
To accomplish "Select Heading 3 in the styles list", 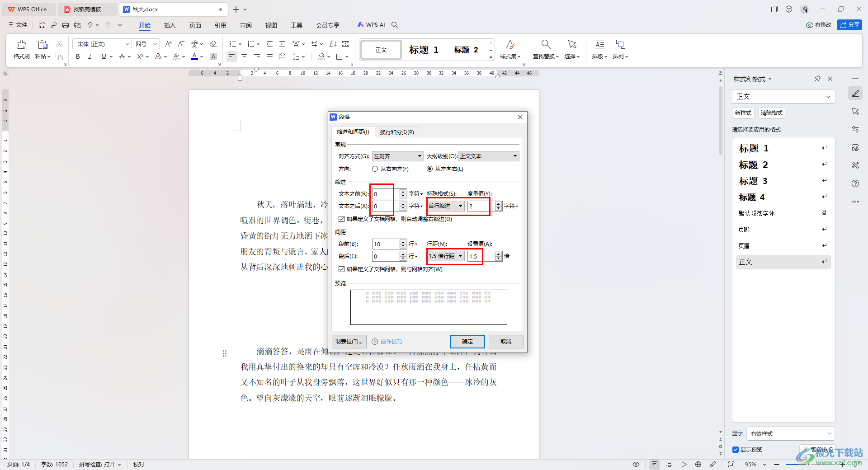I will point(783,181).
